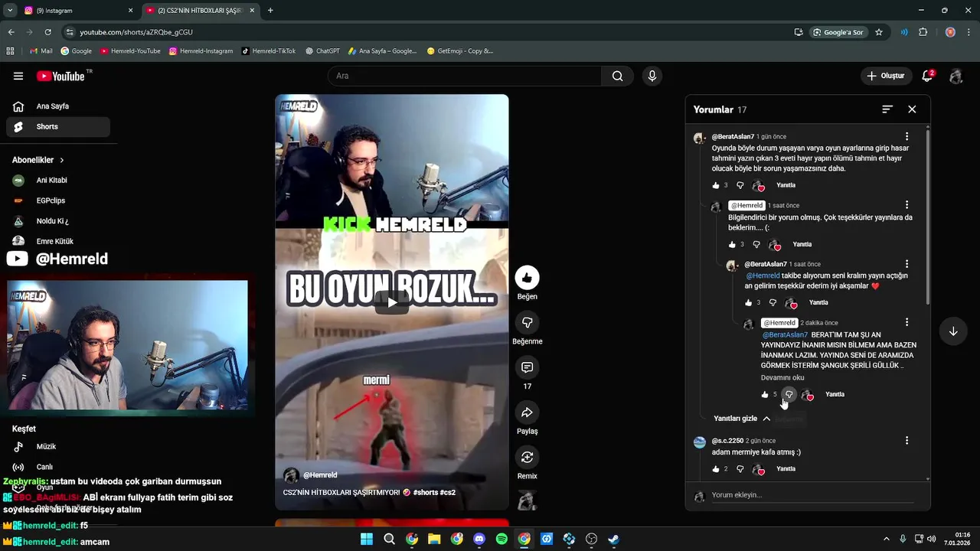The height and width of the screenshot is (551, 980).
Task: Open options menu on @Hemreld's 2 dakika önce reply
Action: [906, 322]
